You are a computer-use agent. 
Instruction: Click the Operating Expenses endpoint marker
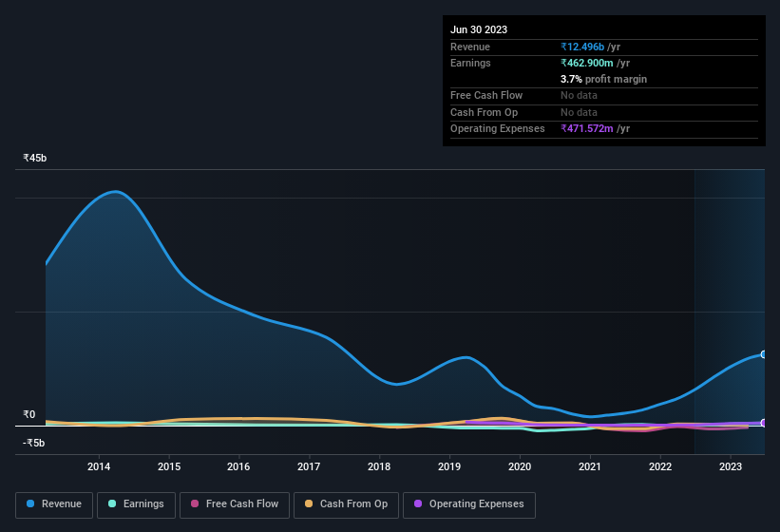(764, 423)
